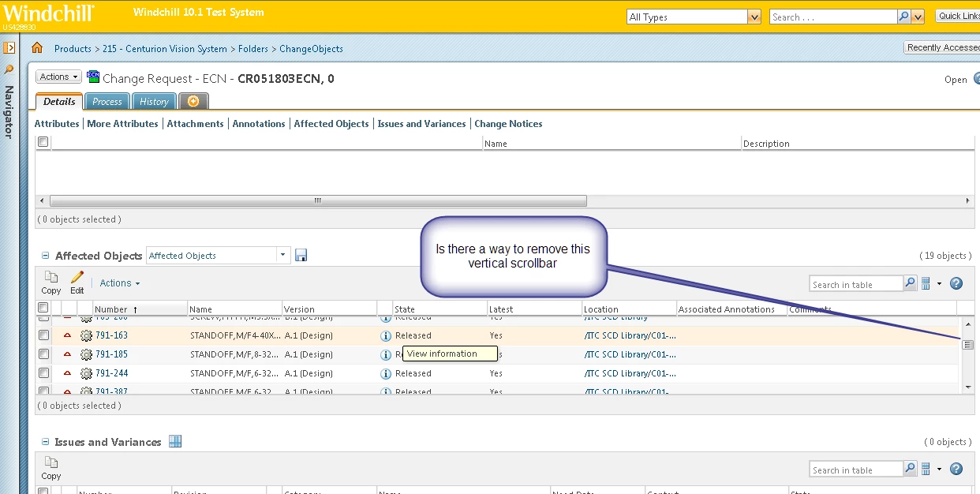Click the ECN change request type icon
The image size is (980, 494).
93,77
